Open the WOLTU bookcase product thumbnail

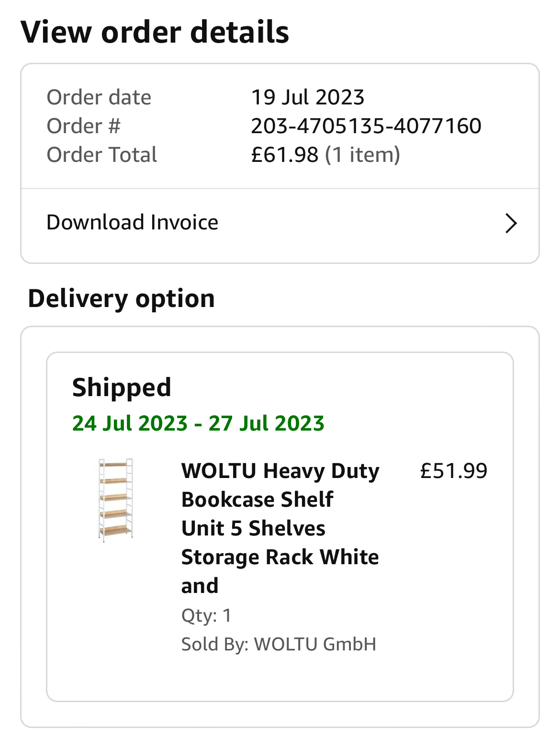pos(115,500)
